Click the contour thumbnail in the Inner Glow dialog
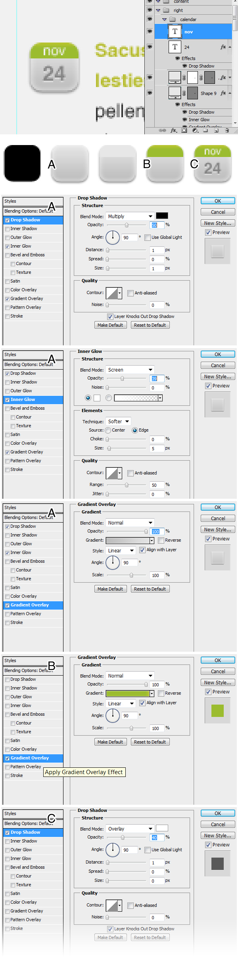 tap(112, 473)
